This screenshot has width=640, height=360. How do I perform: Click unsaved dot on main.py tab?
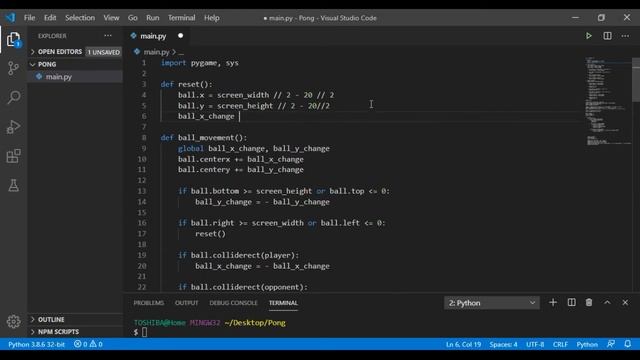point(180,36)
